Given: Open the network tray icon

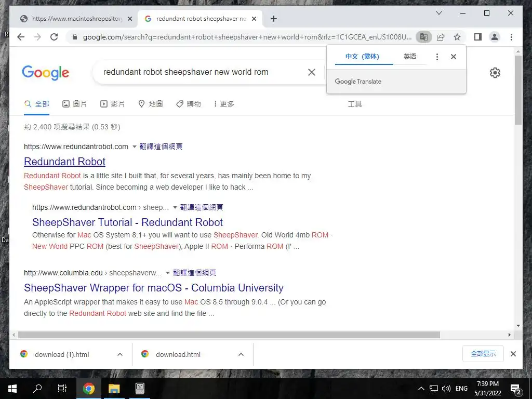Looking at the screenshot, I should click(x=434, y=389).
